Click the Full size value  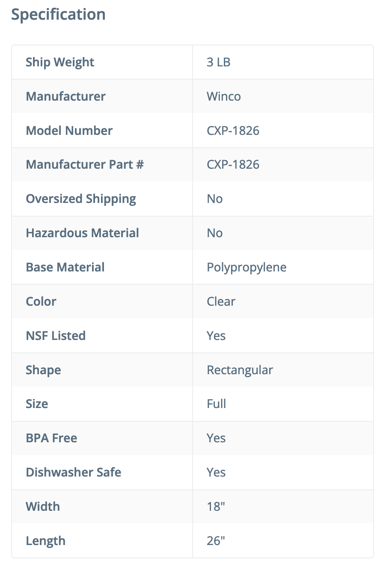click(216, 404)
